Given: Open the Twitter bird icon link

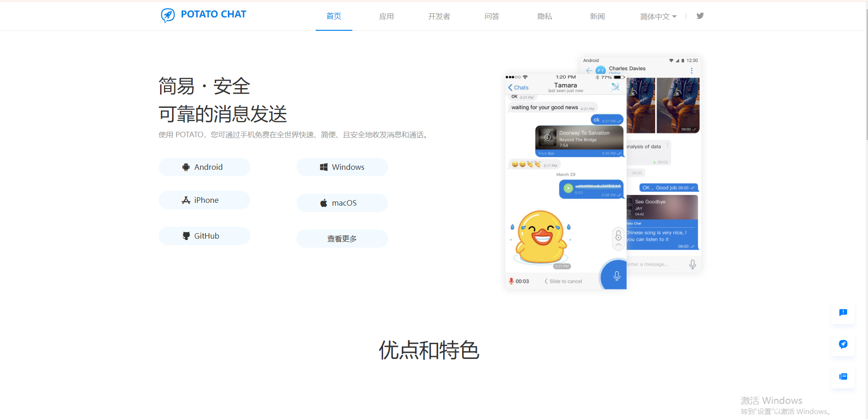Looking at the screenshot, I should click(700, 16).
